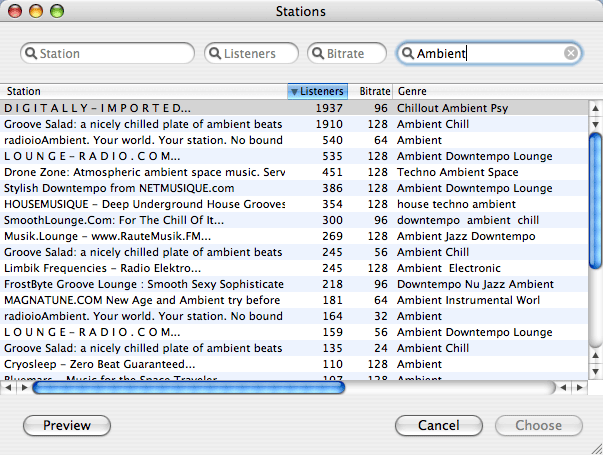Click the Techno Ambient Space genre cell
This screenshot has height=455, width=603.
point(458,172)
